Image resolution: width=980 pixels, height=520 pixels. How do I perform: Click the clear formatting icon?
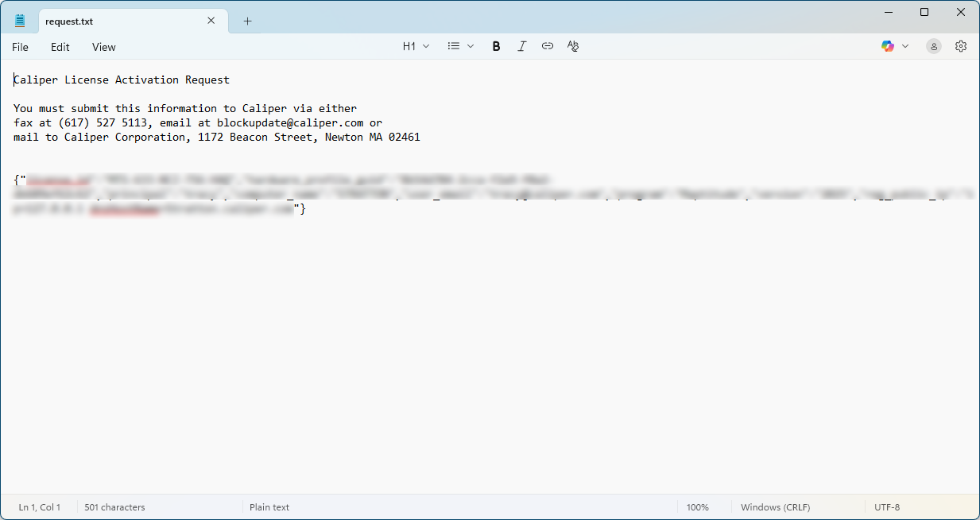click(573, 46)
